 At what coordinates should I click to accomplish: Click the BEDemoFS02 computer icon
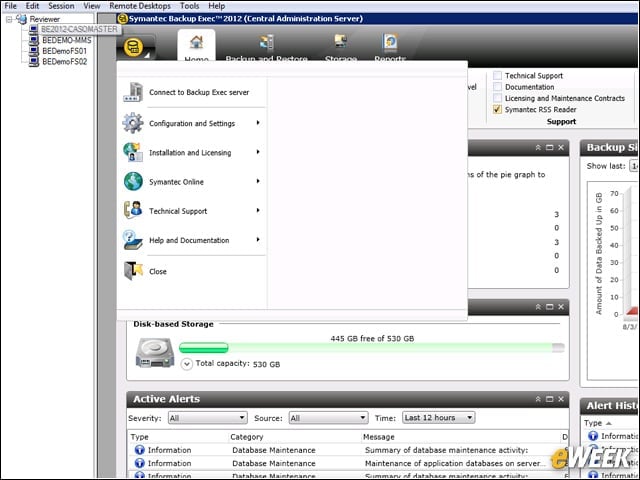click(34, 62)
